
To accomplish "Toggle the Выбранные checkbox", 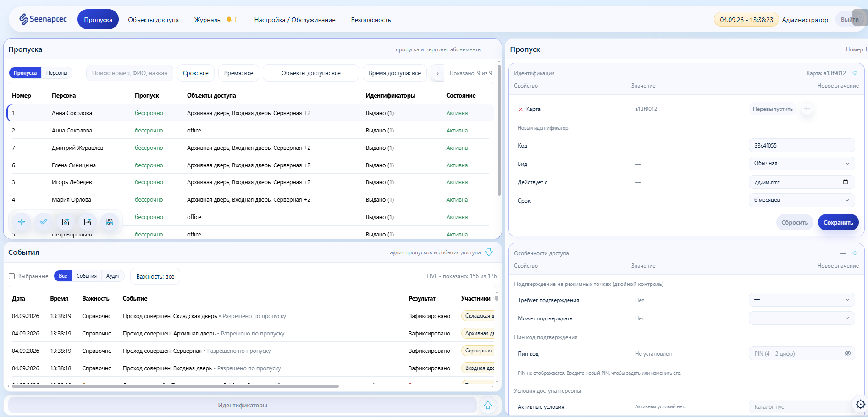I will tap(12, 276).
